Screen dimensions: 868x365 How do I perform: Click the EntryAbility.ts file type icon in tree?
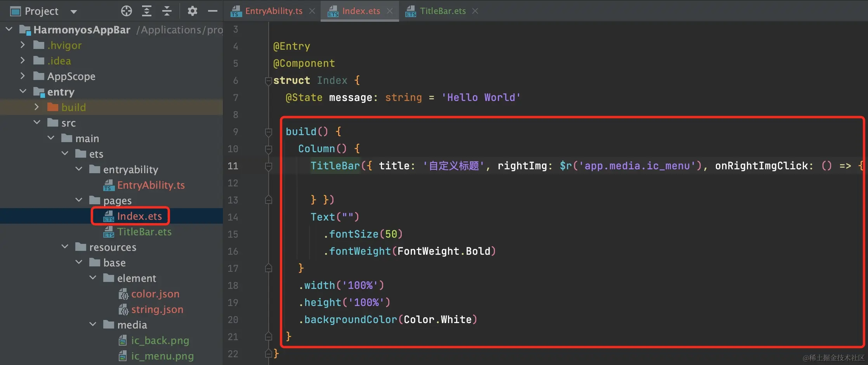pyautogui.click(x=109, y=185)
